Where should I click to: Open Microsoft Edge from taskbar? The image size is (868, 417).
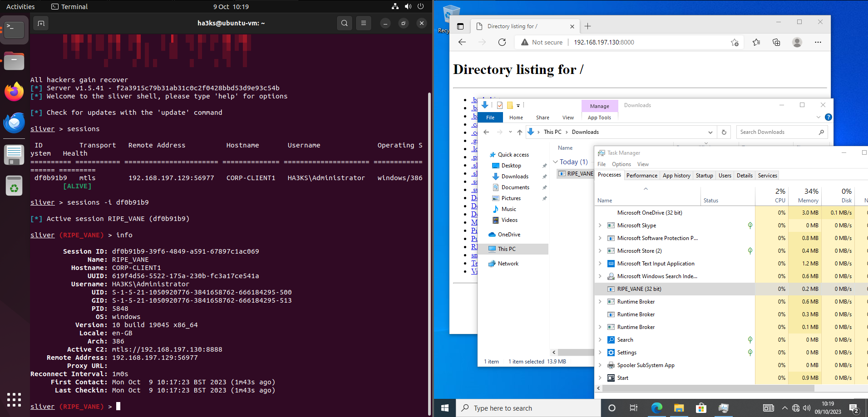pyautogui.click(x=656, y=408)
